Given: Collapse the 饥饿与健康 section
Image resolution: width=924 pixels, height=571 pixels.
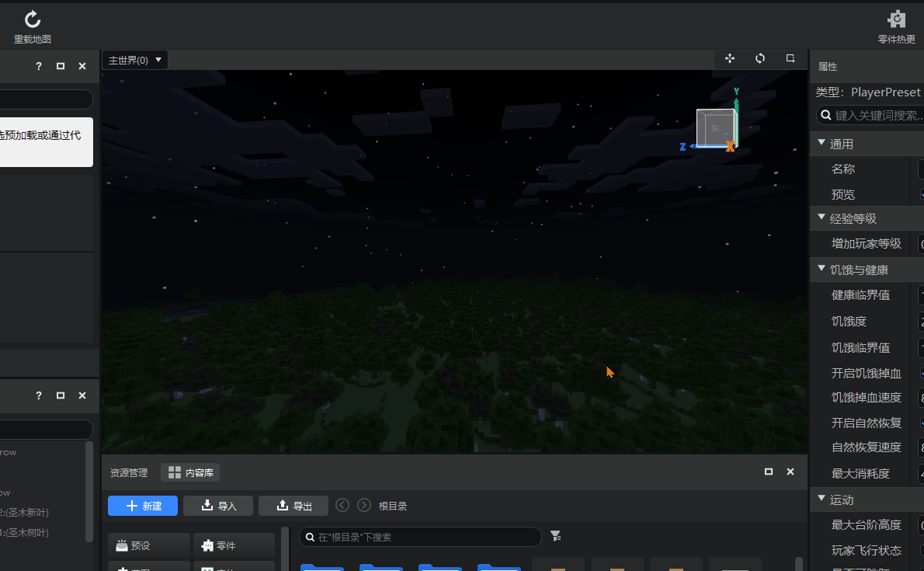Looking at the screenshot, I should [x=822, y=268].
